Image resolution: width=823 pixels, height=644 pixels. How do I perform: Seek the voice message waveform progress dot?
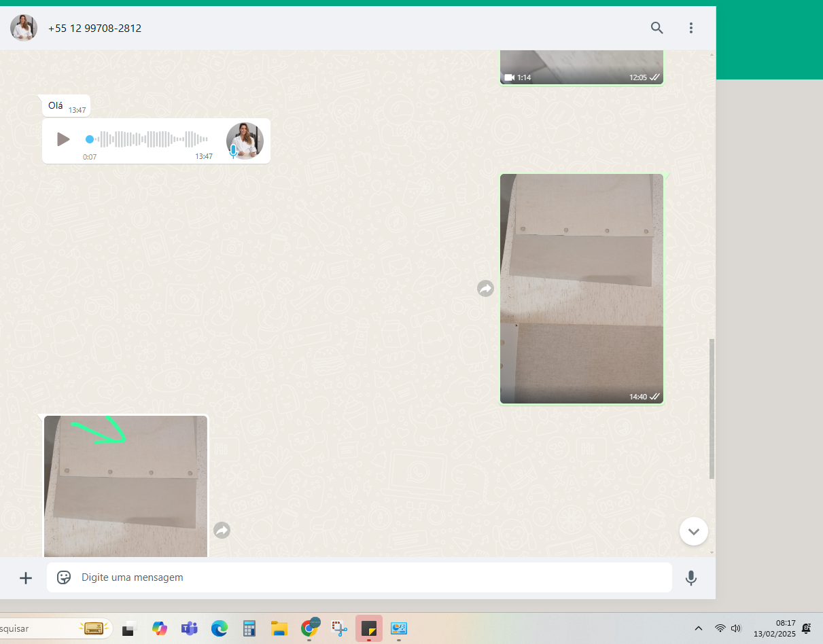(90, 139)
